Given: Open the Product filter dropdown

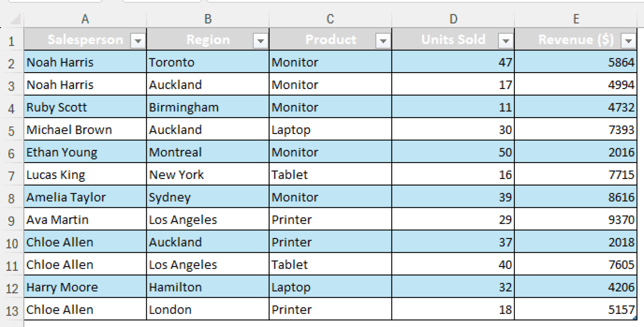Looking at the screenshot, I should [383, 40].
